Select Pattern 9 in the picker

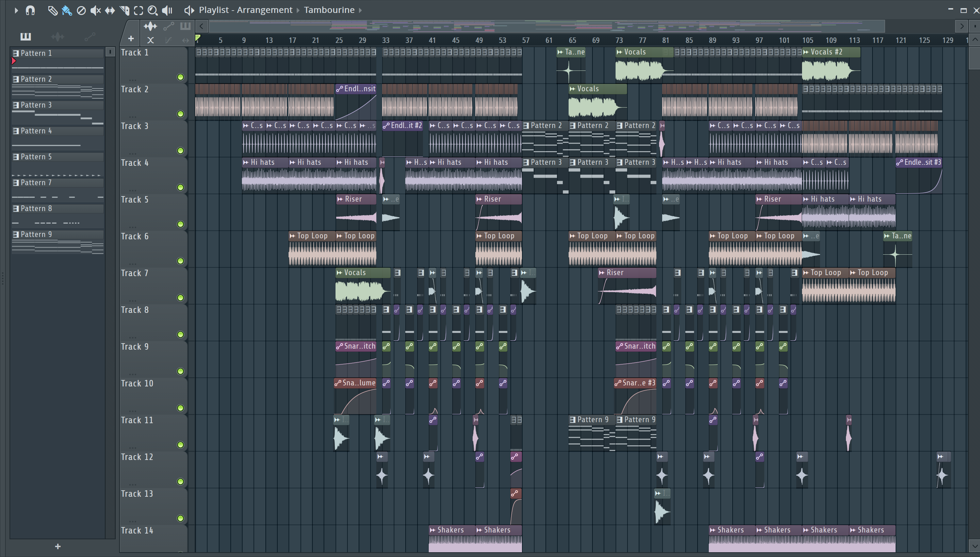57,235
